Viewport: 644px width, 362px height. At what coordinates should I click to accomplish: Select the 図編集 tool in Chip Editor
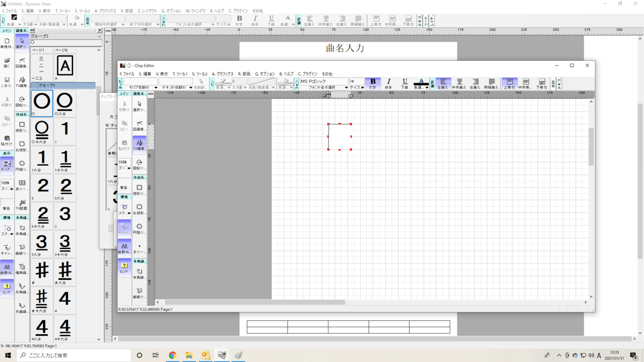[139, 125]
